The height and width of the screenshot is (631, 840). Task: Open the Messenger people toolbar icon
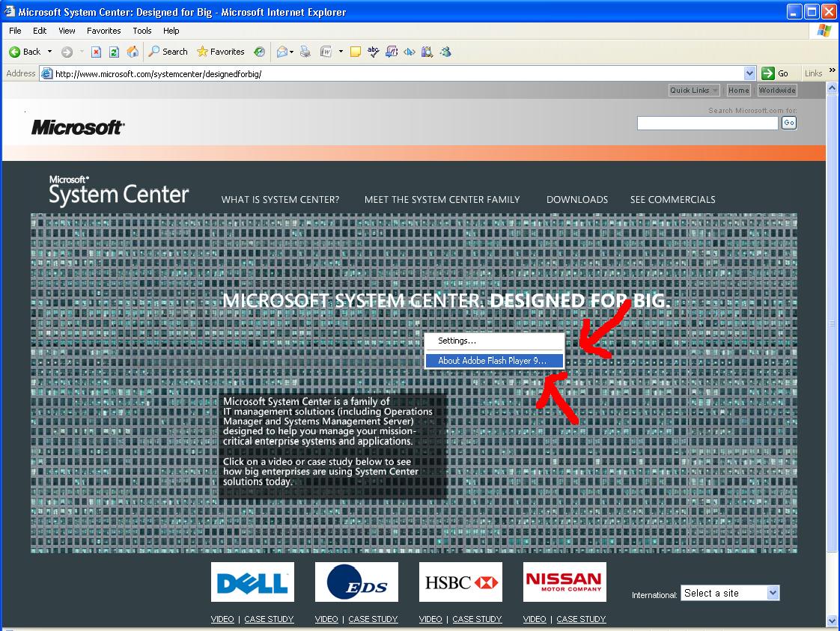tap(445, 52)
